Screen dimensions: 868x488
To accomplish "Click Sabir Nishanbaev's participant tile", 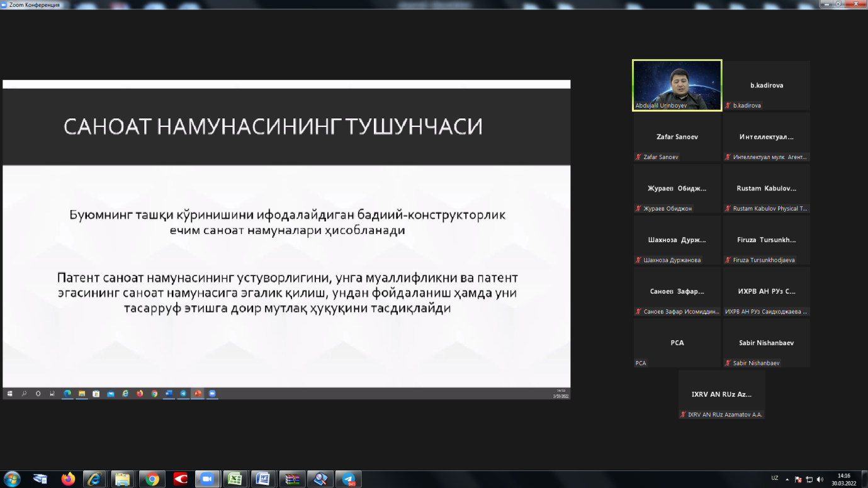I will coord(766,343).
